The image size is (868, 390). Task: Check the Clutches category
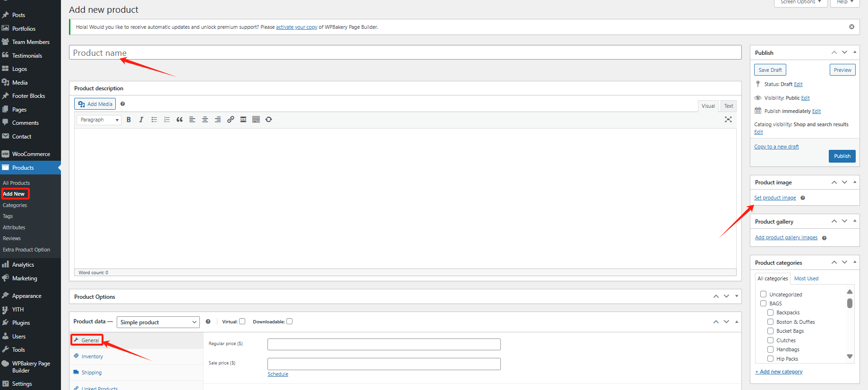(771, 340)
